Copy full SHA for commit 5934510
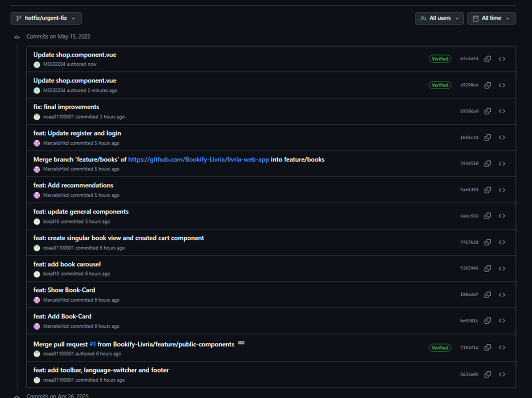 (487, 163)
